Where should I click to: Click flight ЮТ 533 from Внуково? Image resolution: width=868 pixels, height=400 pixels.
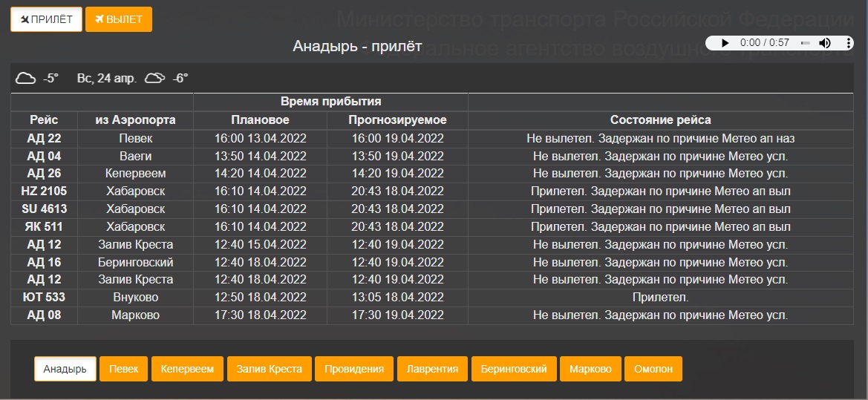[x=46, y=298]
